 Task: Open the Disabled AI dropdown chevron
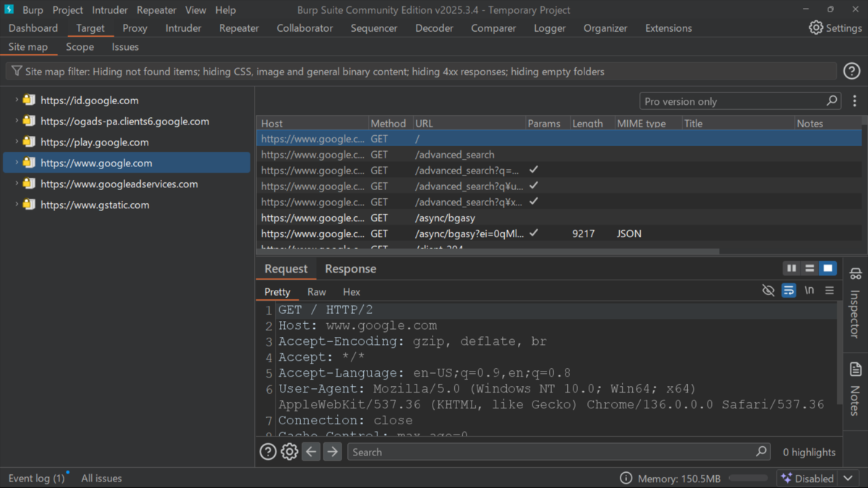click(x=848, y=479)
